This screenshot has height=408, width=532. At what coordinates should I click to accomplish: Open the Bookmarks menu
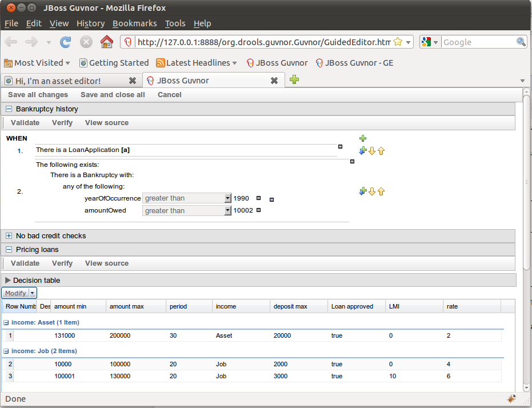tap(134, 23)
